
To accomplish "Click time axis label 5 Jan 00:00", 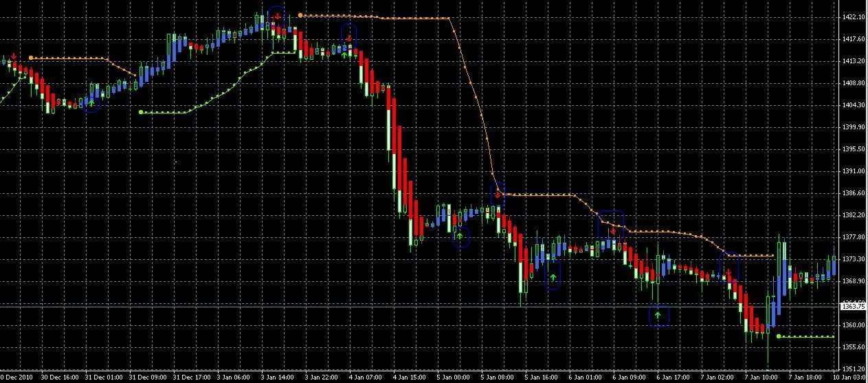I will tap(454, 377).
